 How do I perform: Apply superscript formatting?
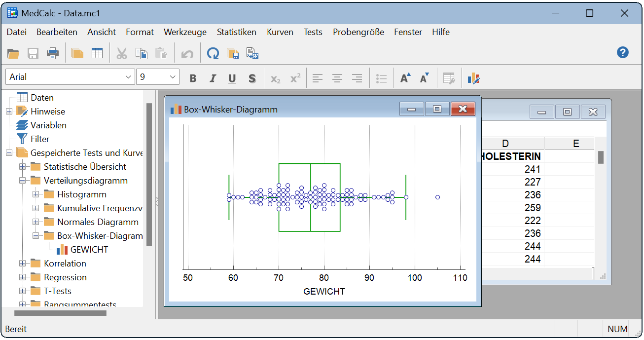(295, 78)
